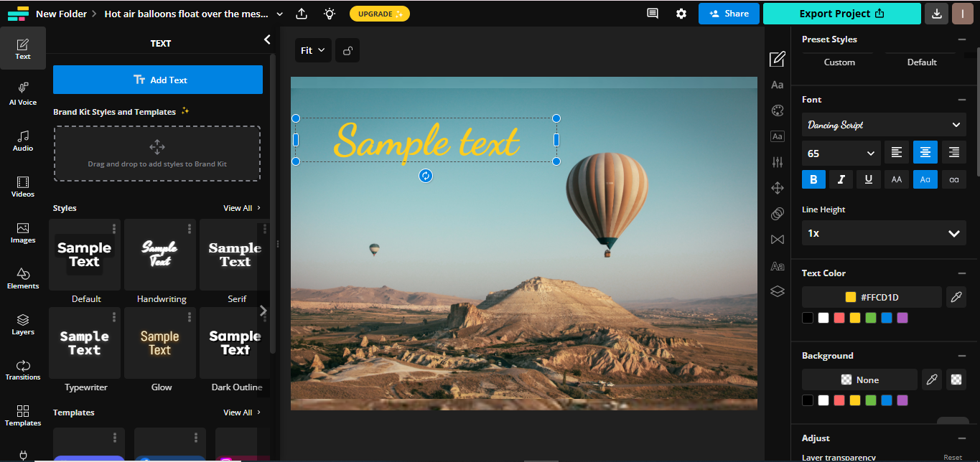Expand the Line Height 1x dropdown
Viewport: 980px width, 462px height.
pos(884,233)
